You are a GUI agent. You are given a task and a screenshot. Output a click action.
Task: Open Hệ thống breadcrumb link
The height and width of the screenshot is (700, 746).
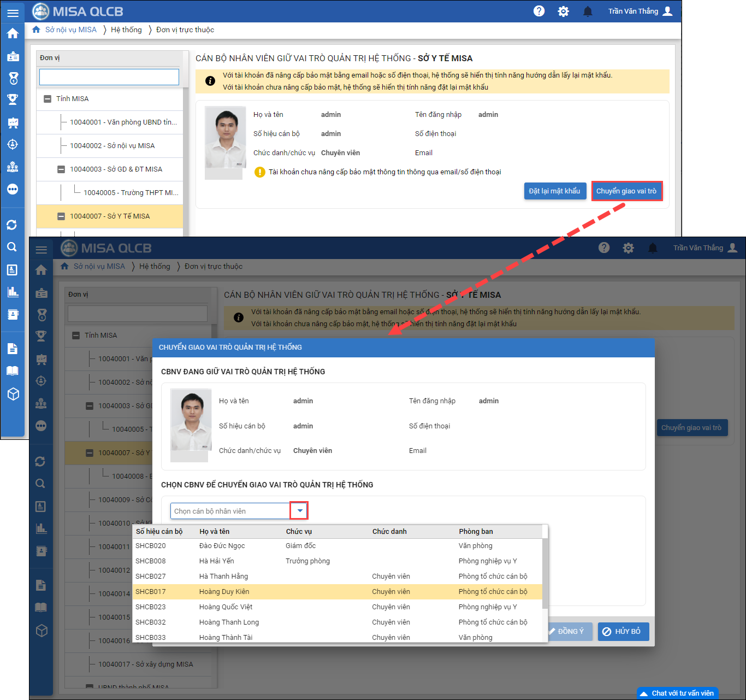tap(126, 30)
